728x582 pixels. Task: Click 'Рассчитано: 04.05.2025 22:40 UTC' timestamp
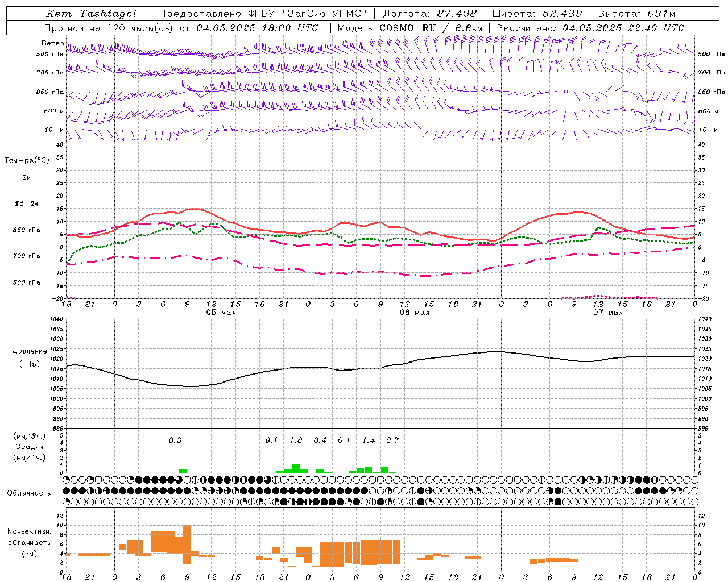(x=590, y=27)
